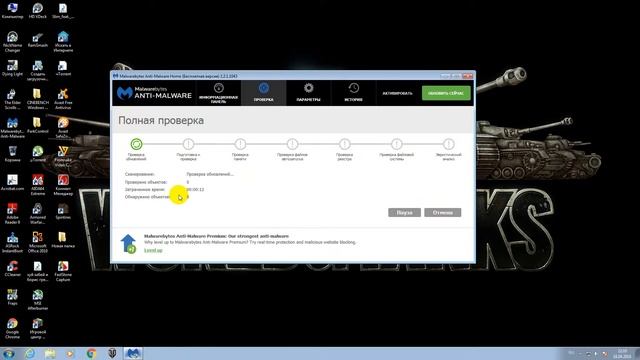Open MSI Afterburner desktop icon
Image resolution: width=640 pixels, height=360 pixels.
click(38, 300)
